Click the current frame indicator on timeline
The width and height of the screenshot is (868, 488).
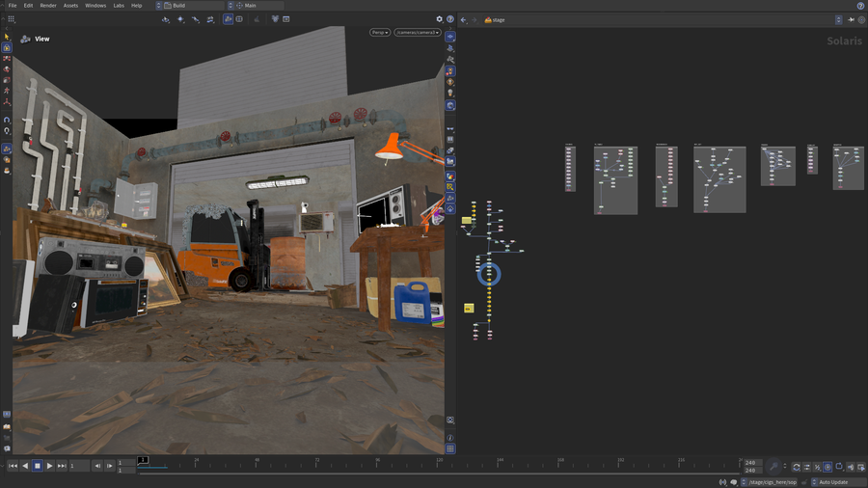click(x=143, y=460)
